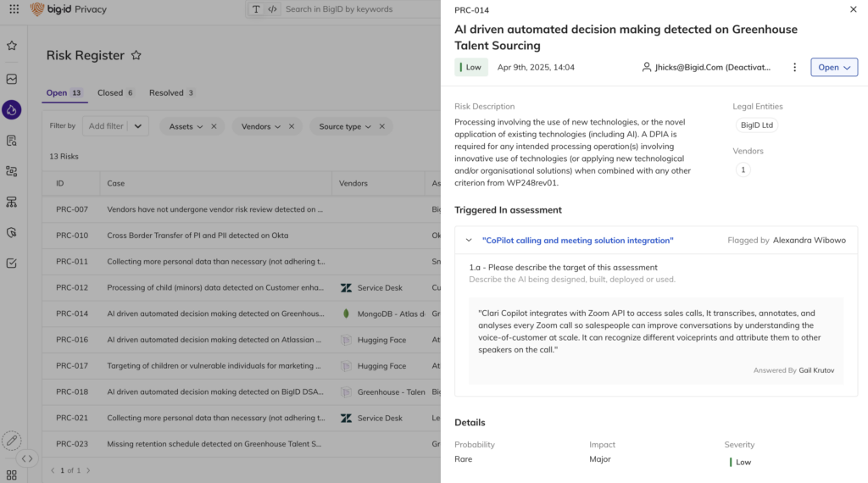Viewport: 868px width, 483px height.
Task: Open the three-dot menu for PRC-014
Action: click(794, 68)
